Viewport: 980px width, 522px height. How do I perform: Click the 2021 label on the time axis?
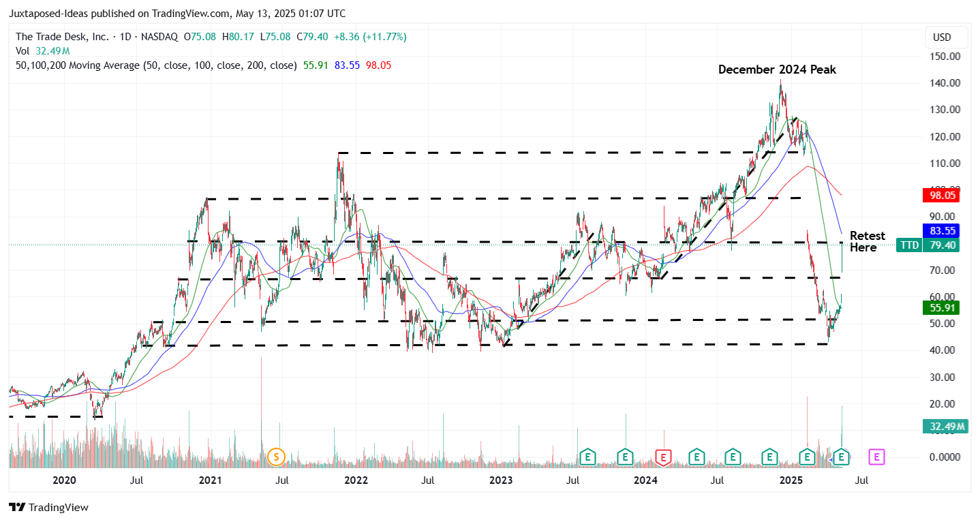(210, 480)
